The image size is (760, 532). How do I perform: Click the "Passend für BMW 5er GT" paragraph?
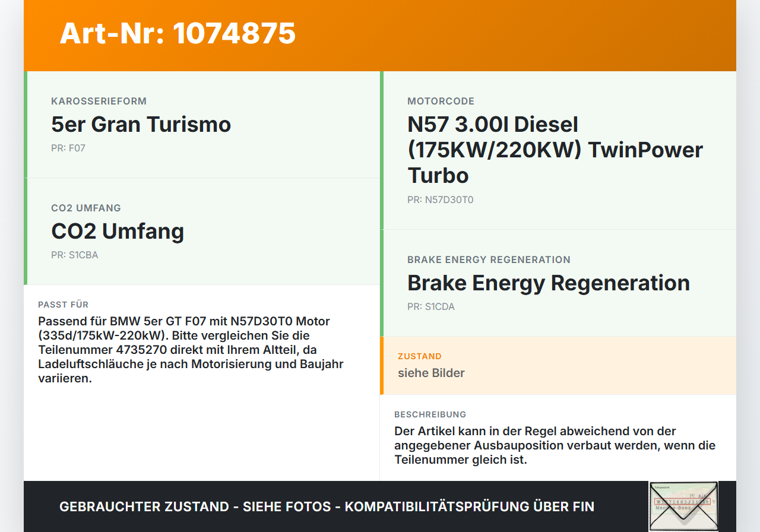click(x=191, y=350)
